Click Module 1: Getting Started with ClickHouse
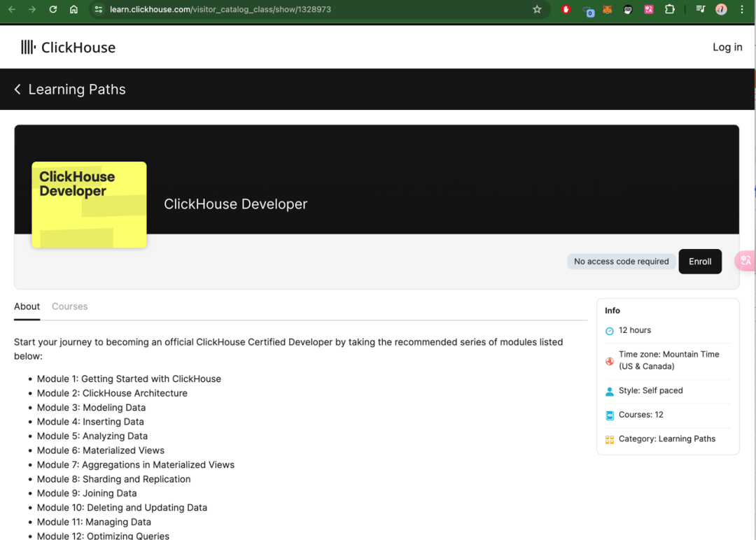 (x=129, y=378)
